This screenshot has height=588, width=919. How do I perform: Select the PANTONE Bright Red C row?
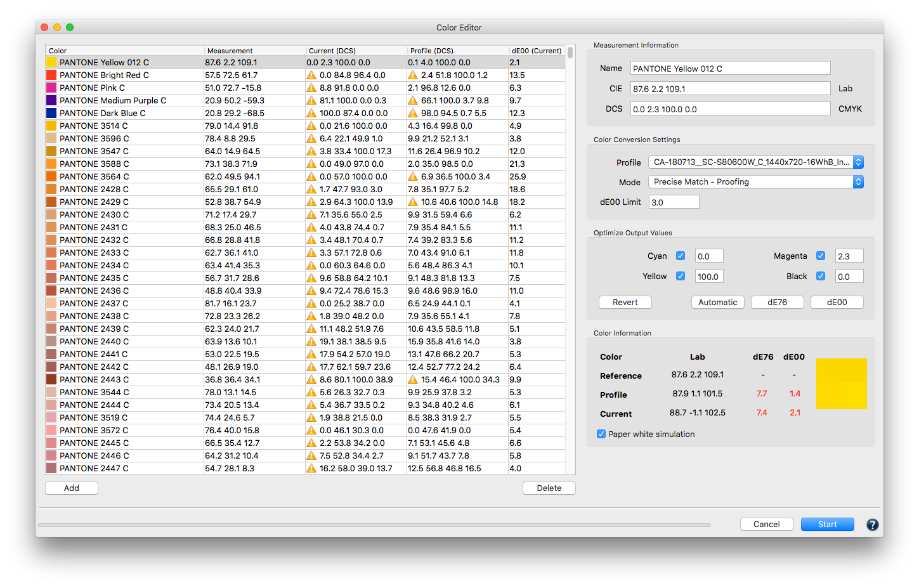305,75
